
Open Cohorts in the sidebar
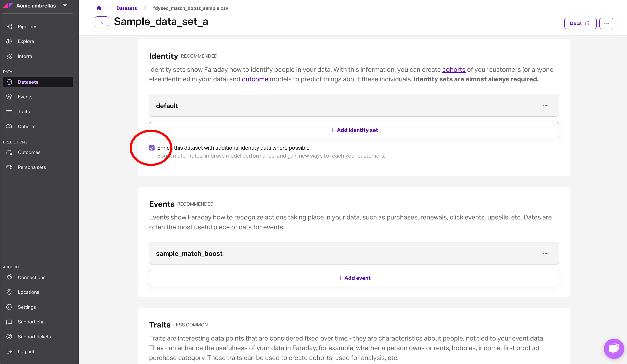coord(27,126)
